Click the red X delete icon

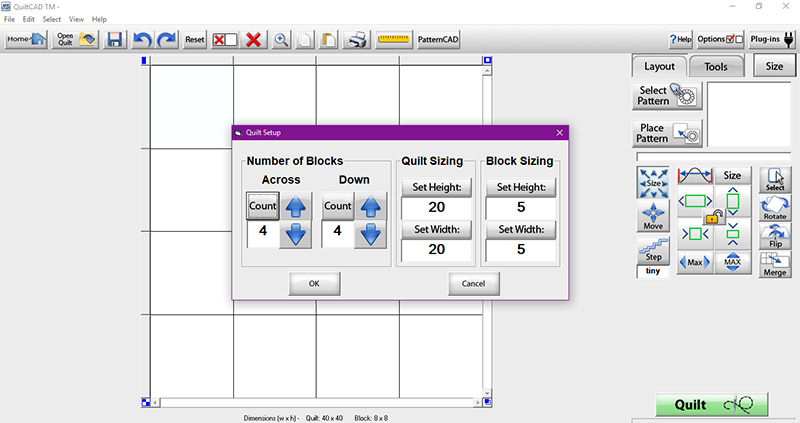[254, 40]
